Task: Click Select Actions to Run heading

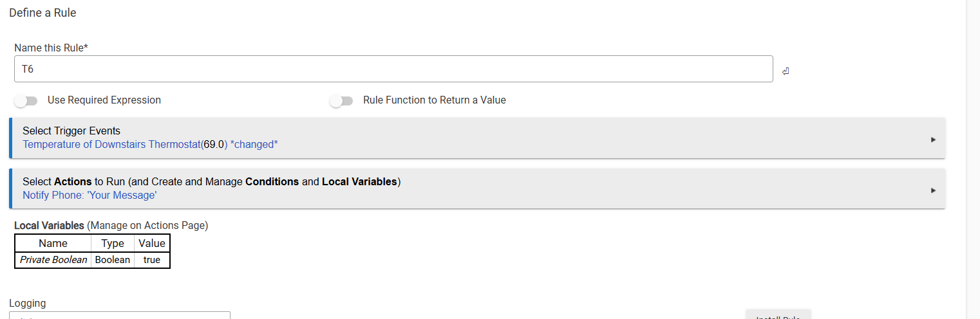Action: tap(212, 181)
